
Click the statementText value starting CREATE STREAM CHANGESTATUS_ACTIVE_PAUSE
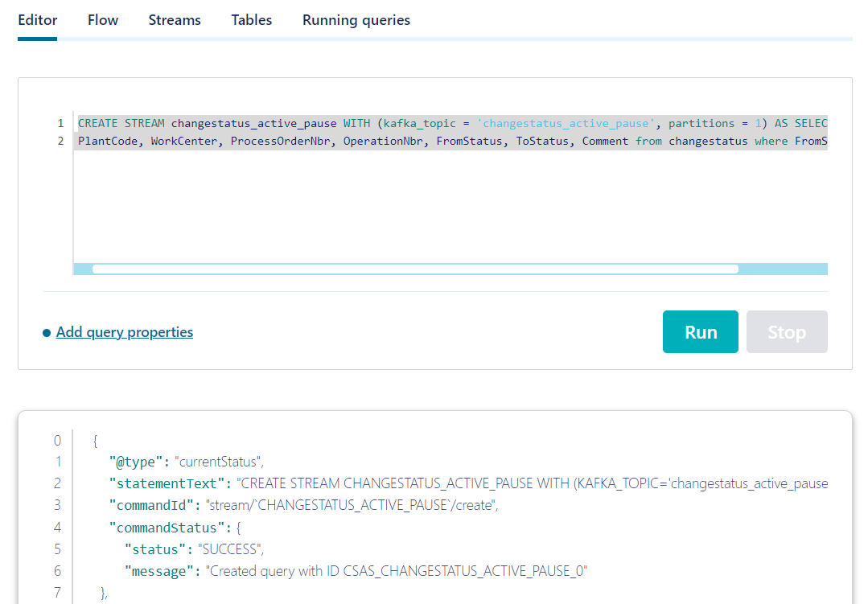(532, 483)
